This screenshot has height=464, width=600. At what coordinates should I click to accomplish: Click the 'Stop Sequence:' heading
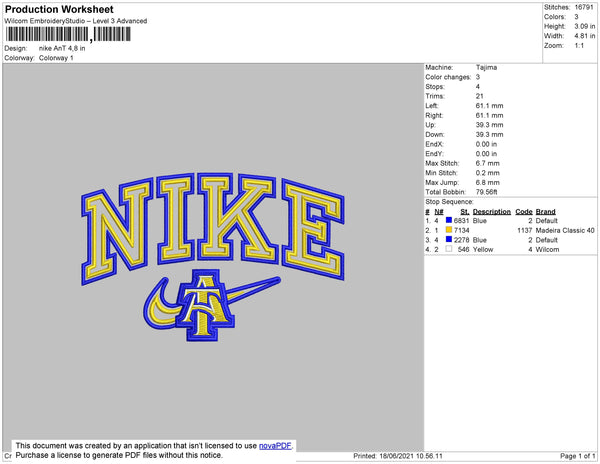[x=449, y=202]
